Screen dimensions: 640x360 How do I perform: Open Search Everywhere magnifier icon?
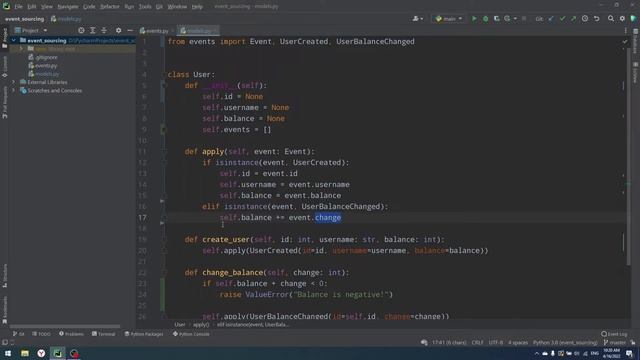point(611,19)
